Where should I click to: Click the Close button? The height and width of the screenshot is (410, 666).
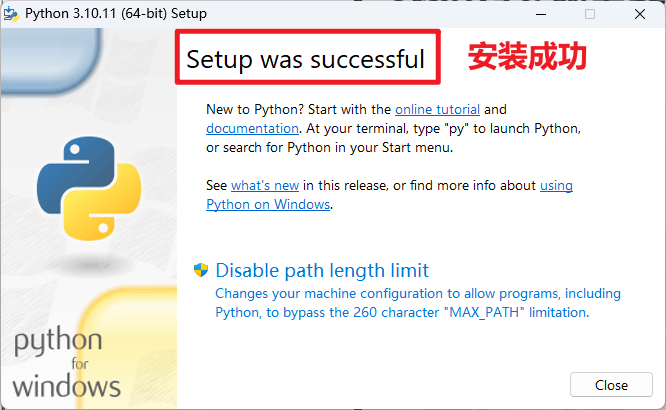(611, 385)
